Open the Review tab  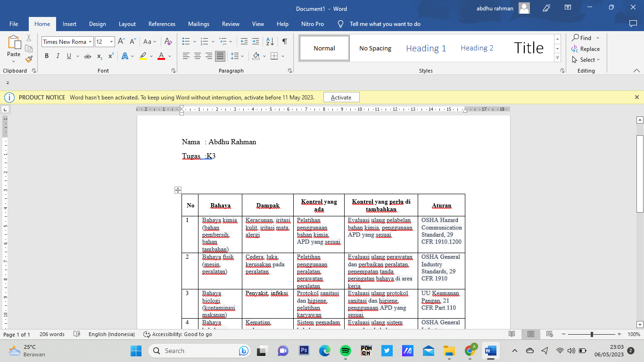click(x=231, y=24)
